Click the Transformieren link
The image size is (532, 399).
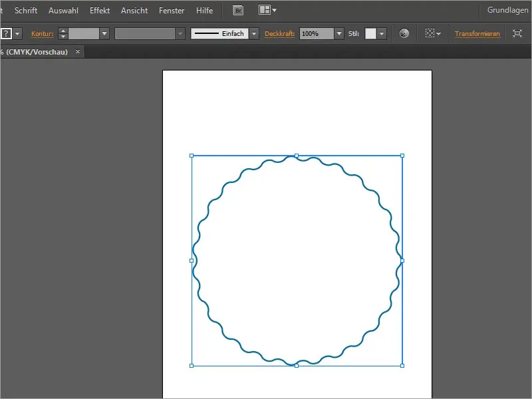pyautogui.click(x=477, y=34)
